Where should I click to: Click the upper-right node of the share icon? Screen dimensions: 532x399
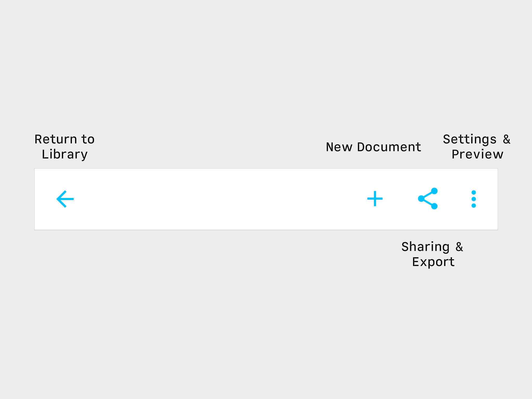pos(434,191)
